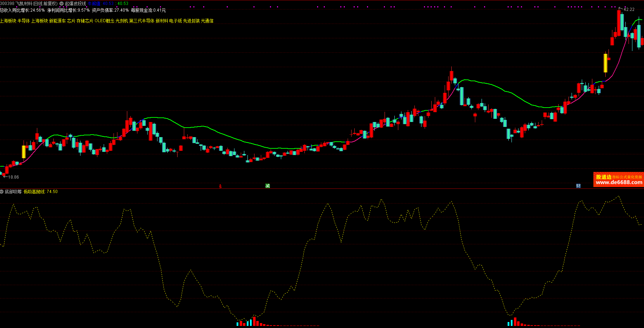This screenshot has width=644, height=328.
Task: Open the 存储芯片 concept tag
Action: [x=85, y=21]
